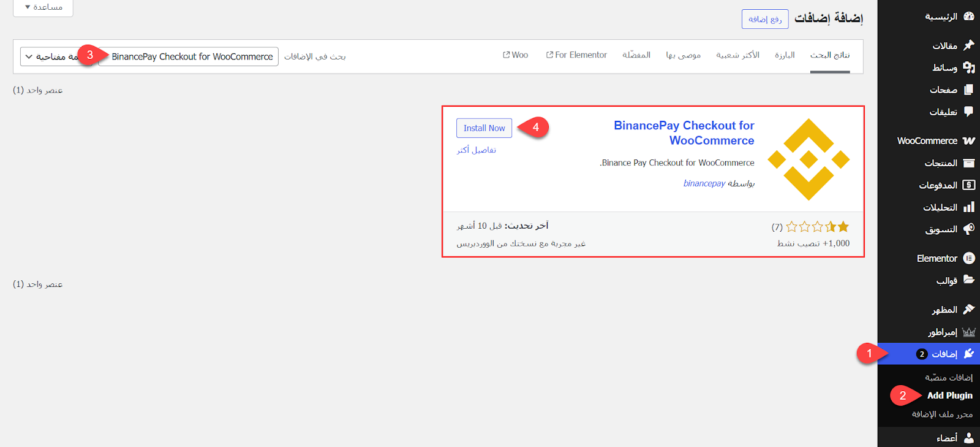The height and width of the screenshot is (447, 980).
Task: Click the binancepay author link
Action: [x=704, y=183]
